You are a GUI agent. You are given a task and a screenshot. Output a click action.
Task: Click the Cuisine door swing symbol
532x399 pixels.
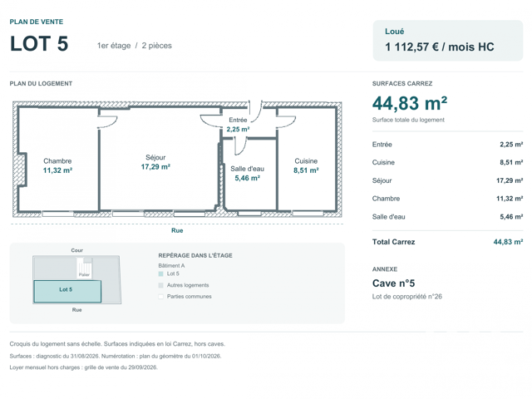(286, 122)
